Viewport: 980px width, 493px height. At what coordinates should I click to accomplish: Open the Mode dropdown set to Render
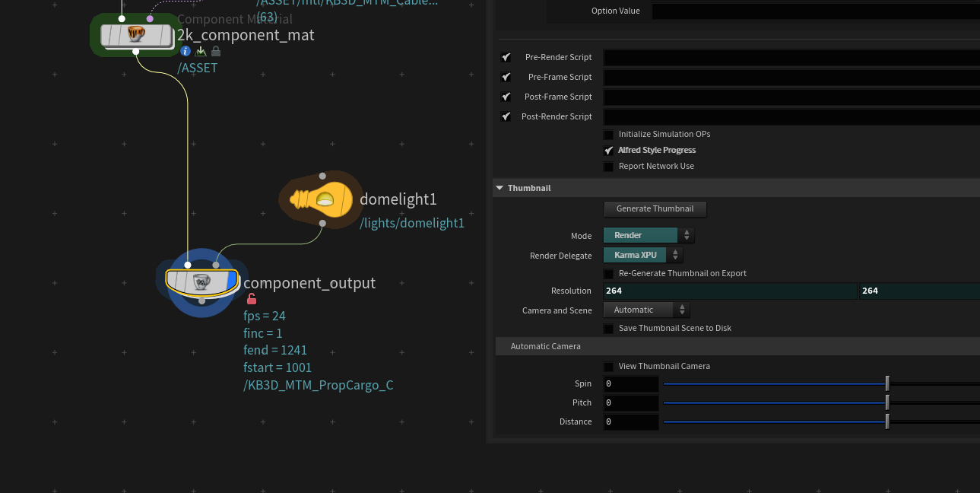[x=649, y=236]
